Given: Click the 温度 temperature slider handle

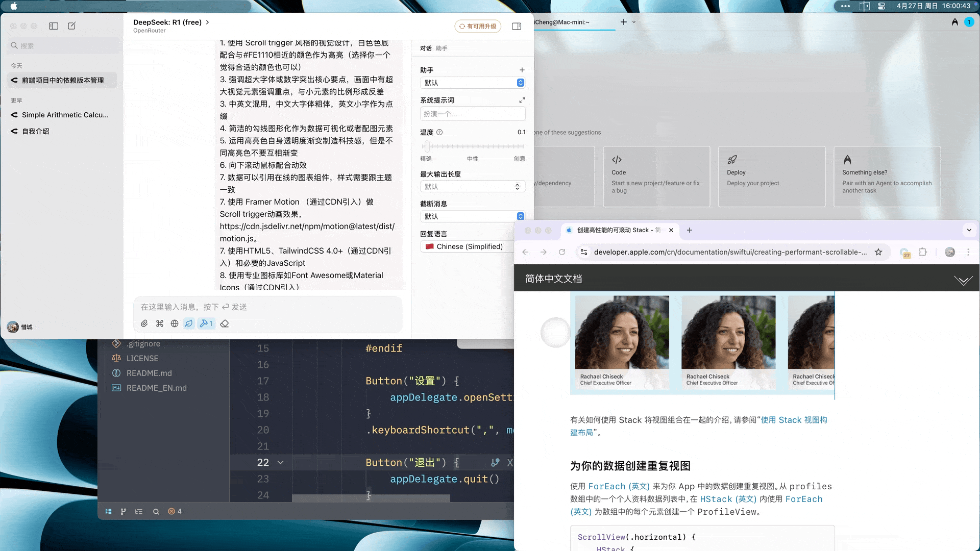Looking at the screenshot, I should pos(427,146).
